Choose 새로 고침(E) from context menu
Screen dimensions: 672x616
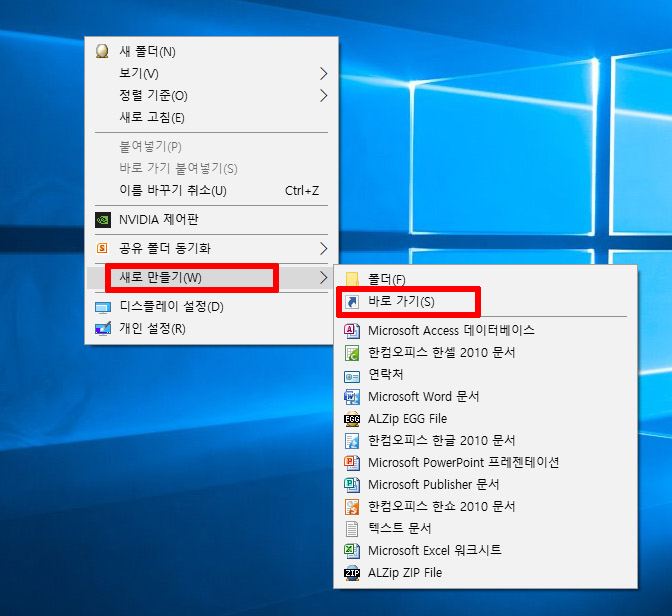pos(211,117)
